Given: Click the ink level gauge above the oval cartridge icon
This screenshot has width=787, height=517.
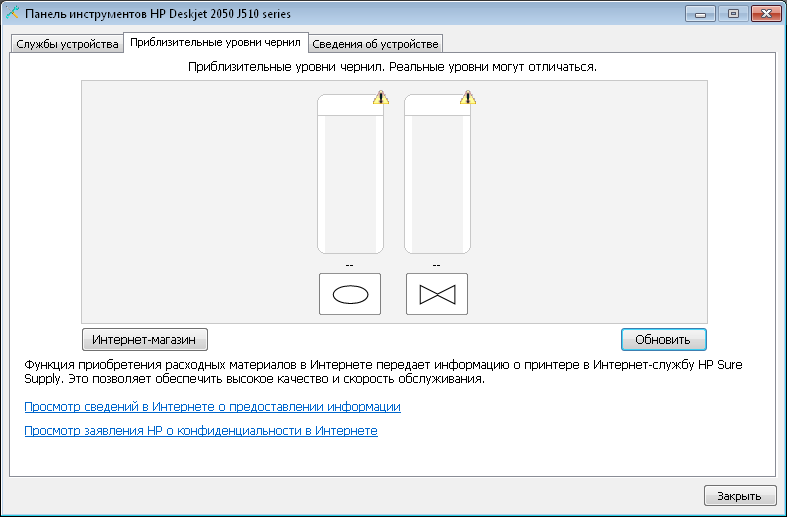Looking at the screenshot, I should pos(350,174).
